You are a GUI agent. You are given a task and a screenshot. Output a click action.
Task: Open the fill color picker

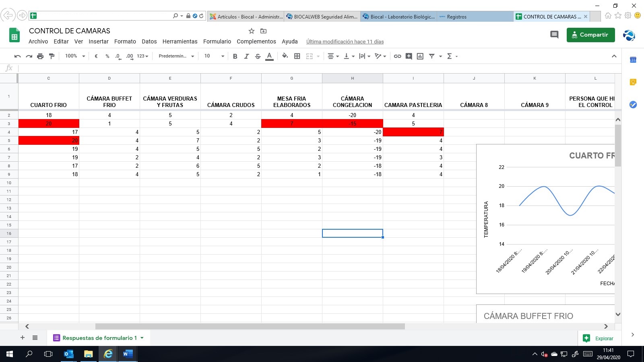[x=285, y=56]
